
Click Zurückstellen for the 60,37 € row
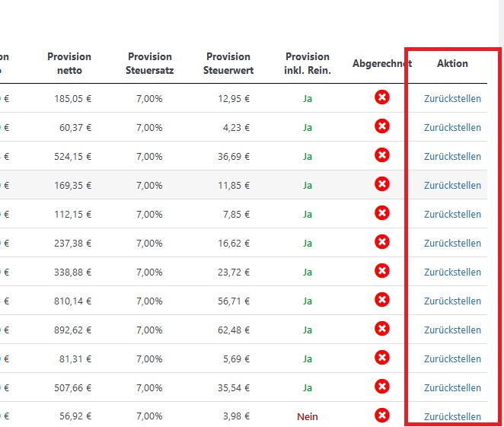click(x=452, y=128)
